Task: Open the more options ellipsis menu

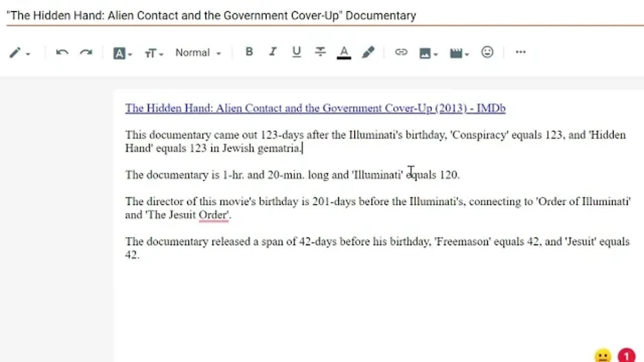Action: (x=521, y=52)
